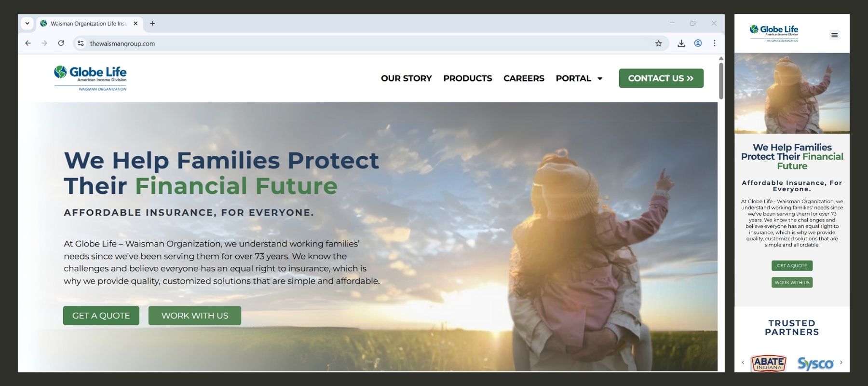Expand the tab search dropdown arrow
This screenshot has width=868, height=386.
pos(27,23)
